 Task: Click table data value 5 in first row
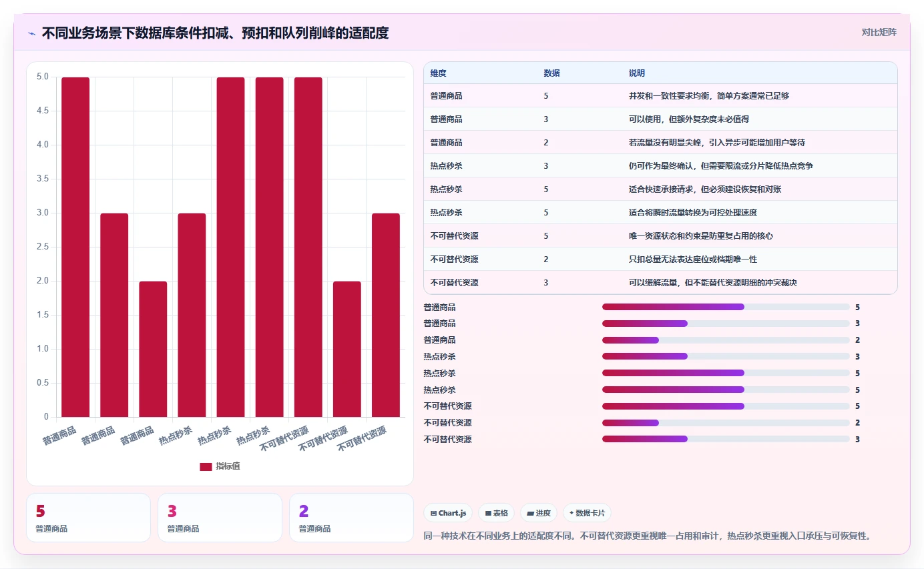[x=546, y=96]
